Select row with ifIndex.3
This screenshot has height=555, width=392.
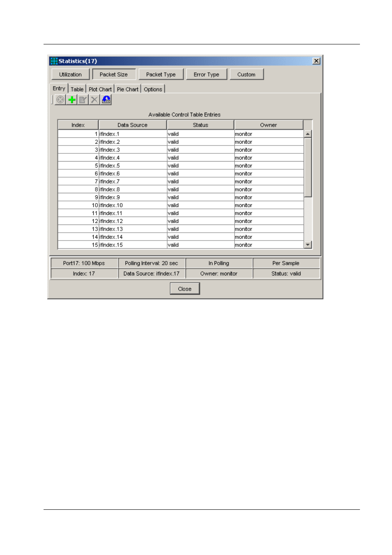point(181,150)
